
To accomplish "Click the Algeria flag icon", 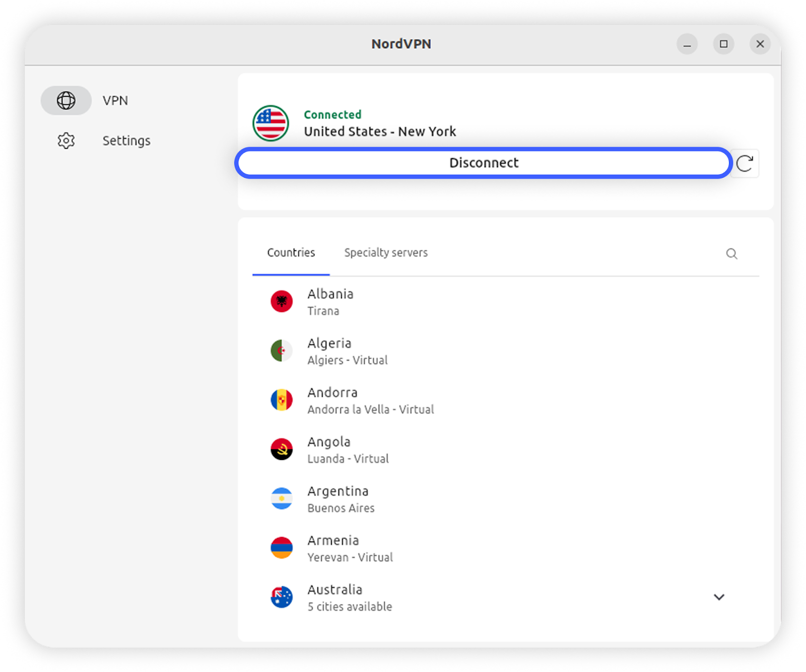I will 282,351.
